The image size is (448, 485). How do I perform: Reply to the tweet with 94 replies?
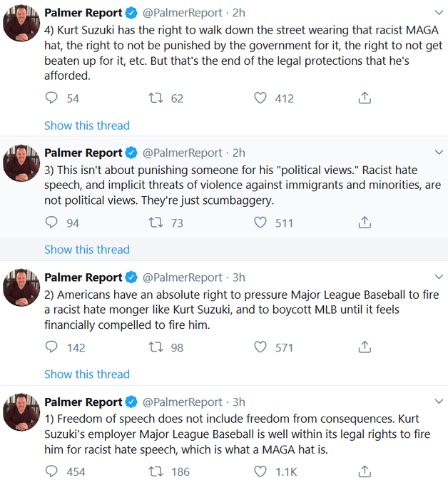point(51,223)
